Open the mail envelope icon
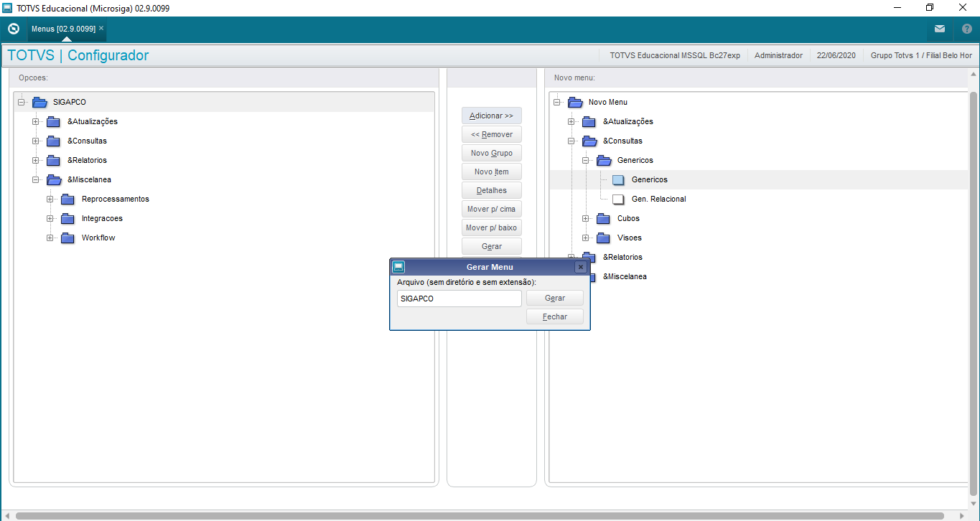 point(940,29)
